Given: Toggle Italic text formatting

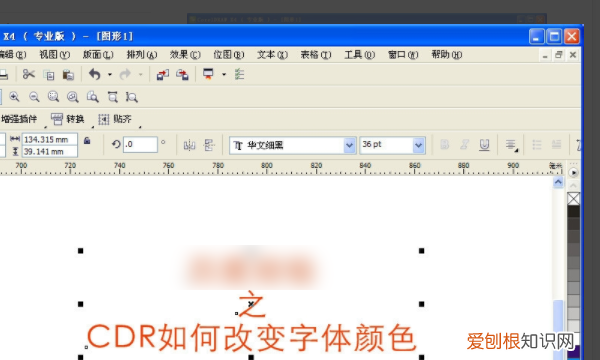Looking at the screenshot, I should pyautogui.click(x=465, y=144).
